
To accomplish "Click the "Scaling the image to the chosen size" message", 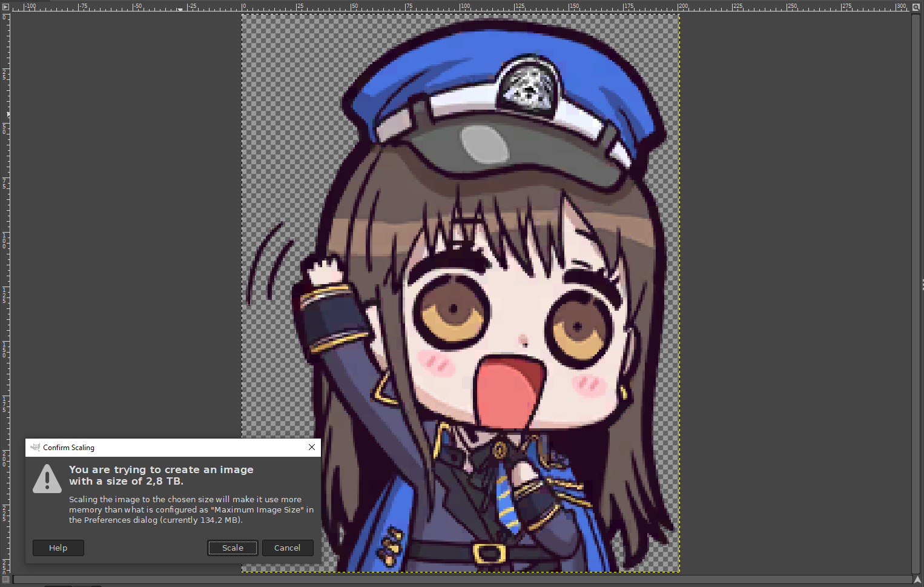I will (x=191, y=509).
